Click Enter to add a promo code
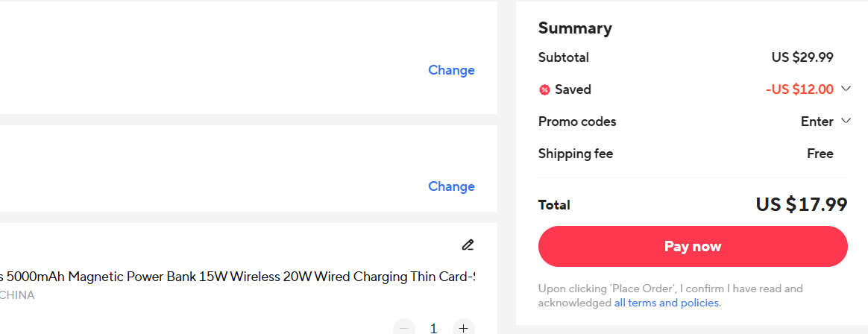The image size is (868, 334). pyautogui.click(x=817, y=122)
